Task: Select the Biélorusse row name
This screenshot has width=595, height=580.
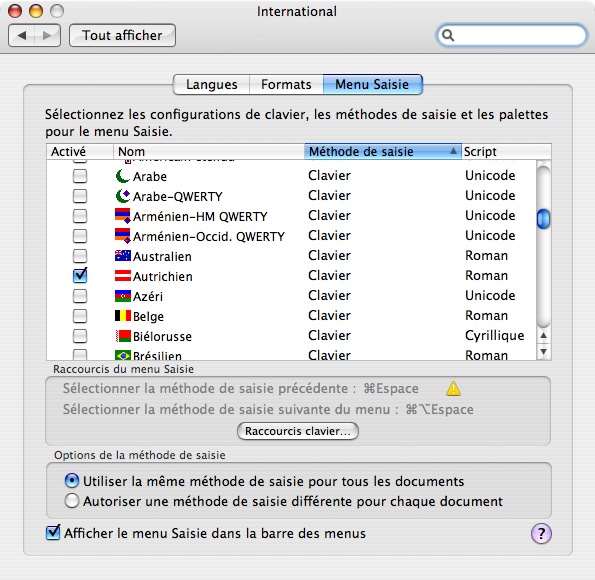Action: tap(162, 336)
